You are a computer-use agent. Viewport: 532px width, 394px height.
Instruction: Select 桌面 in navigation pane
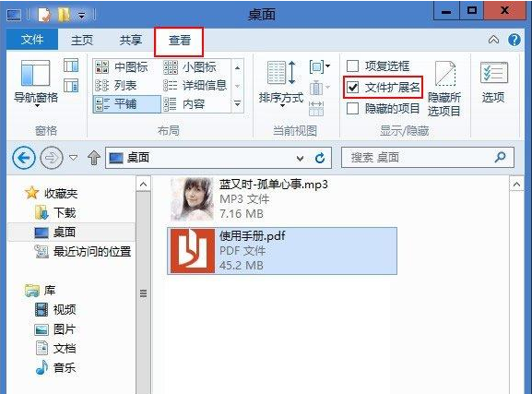(71, 233)
